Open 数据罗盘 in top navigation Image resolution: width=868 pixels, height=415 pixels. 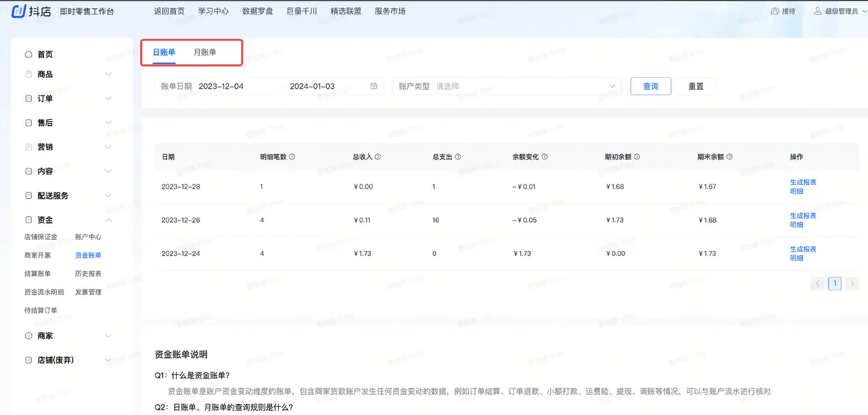coord(258,11)
